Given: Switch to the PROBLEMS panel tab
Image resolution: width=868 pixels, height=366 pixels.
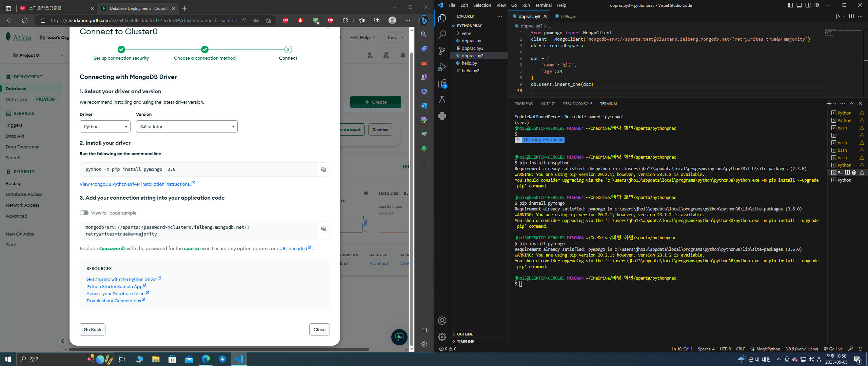Looking at the screenshot, I should coord(524,104).
